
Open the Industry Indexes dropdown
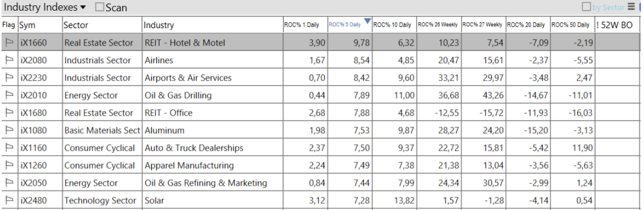coord(45,7)
